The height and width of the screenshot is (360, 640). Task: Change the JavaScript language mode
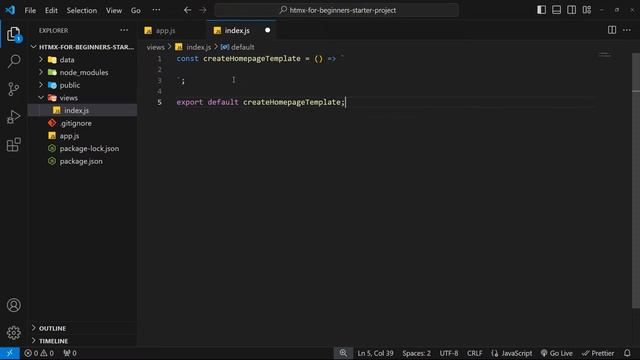(512, 353)
